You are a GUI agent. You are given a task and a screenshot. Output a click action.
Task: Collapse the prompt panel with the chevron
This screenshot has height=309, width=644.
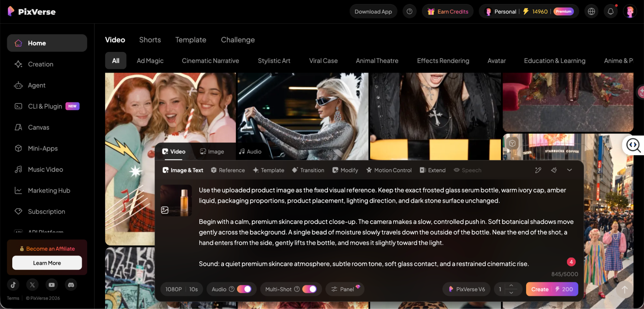[569, 170]
